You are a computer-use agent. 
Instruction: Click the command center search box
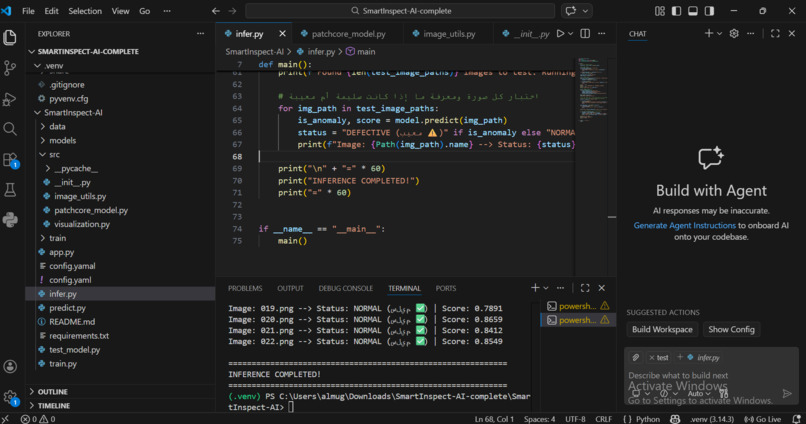(400, 11)
